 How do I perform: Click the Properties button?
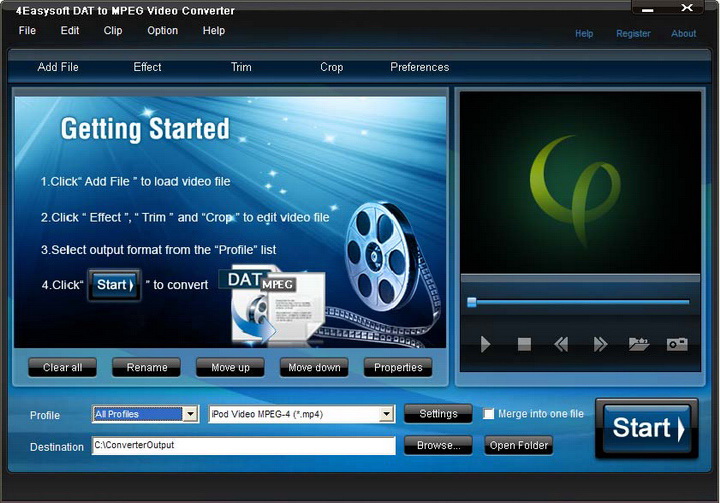(398, 367)
